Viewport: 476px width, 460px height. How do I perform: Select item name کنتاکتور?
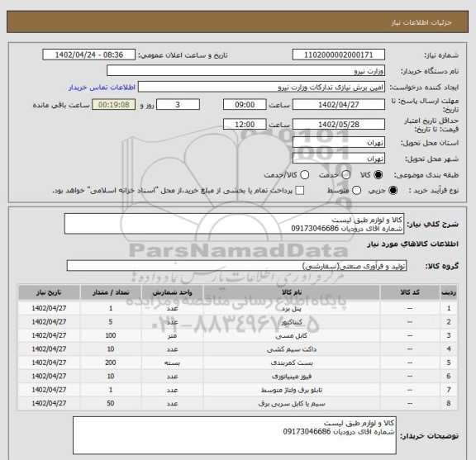pos(292,322)
